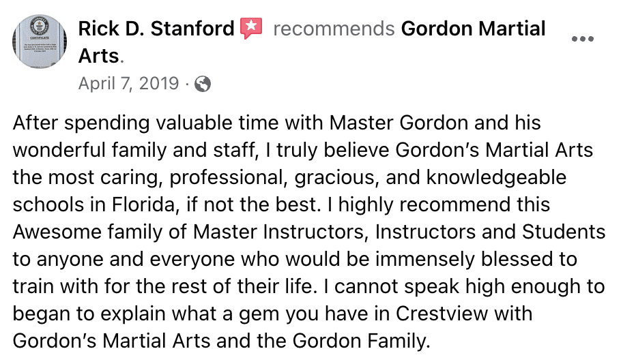Click the word "knowledgeable" in the review

(497, 178)
